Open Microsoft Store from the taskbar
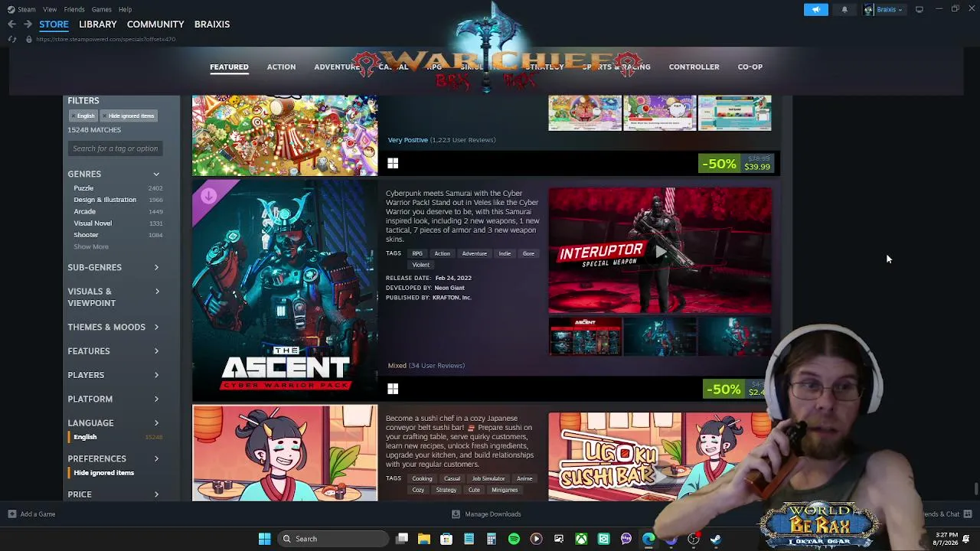The height and width of the screenshot is (551, 980). [446, 539]
